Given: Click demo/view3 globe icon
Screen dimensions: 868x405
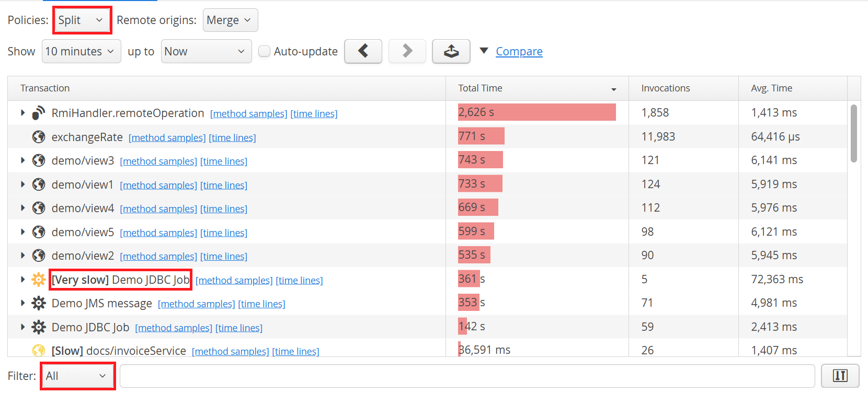Looking at the screenshot, I should [39, 160].
